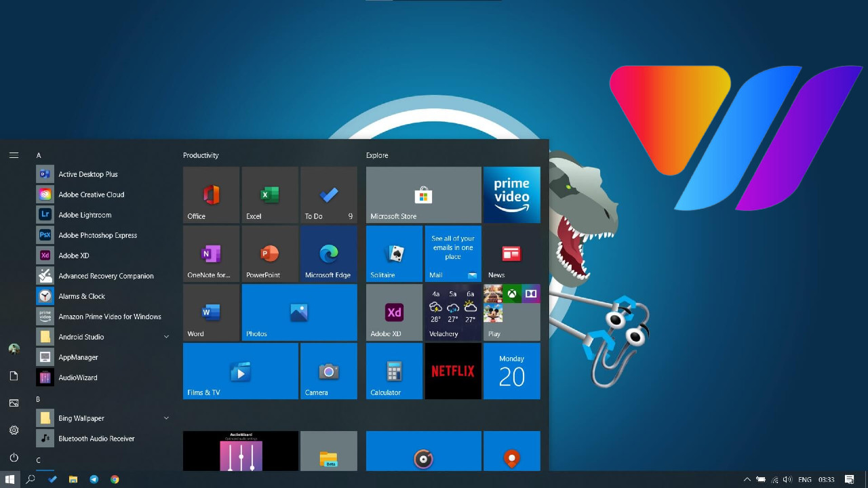Open Amazon Prime Video for Windows

[103, 317]
